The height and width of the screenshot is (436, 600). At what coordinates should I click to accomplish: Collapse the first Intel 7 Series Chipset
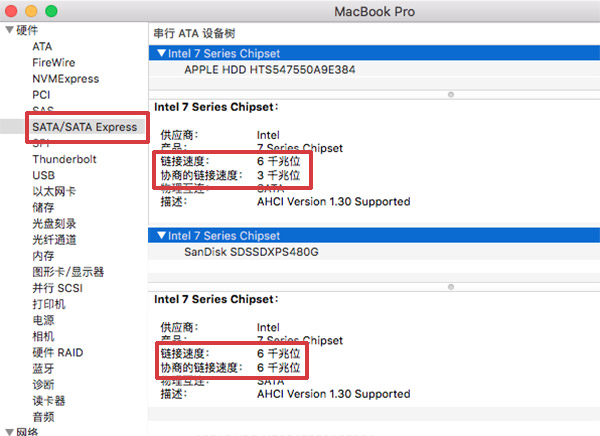click(x=160, y=54)
